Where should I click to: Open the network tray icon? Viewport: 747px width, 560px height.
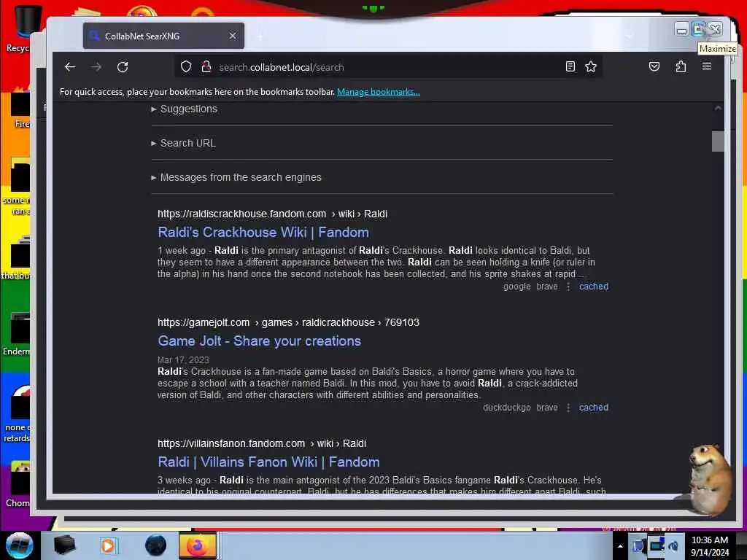point(656,545)
